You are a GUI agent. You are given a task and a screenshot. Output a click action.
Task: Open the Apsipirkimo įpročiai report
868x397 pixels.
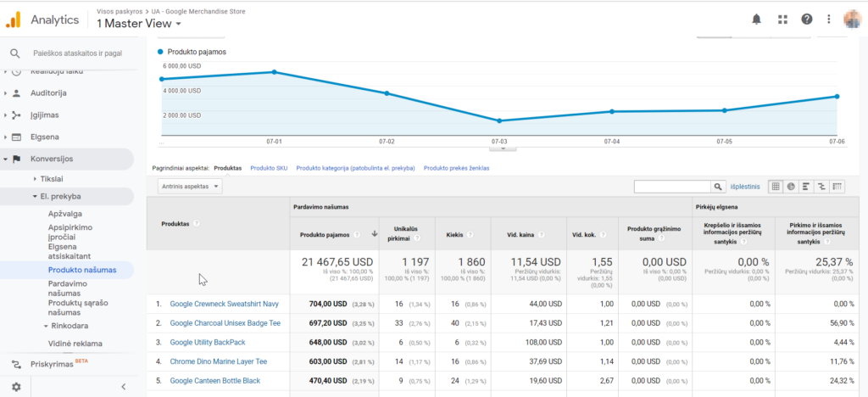(x=70, y=232)
